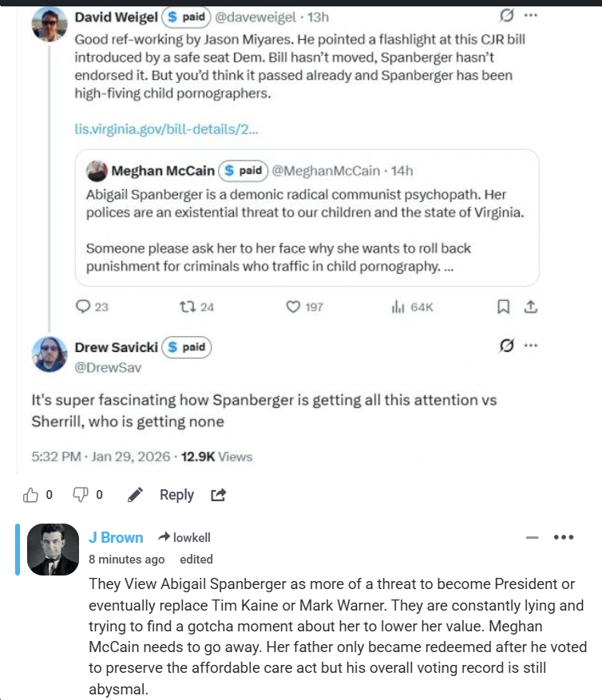
Task: Open more options on Drew Savicki's tweet
Action: click(530, 346)
